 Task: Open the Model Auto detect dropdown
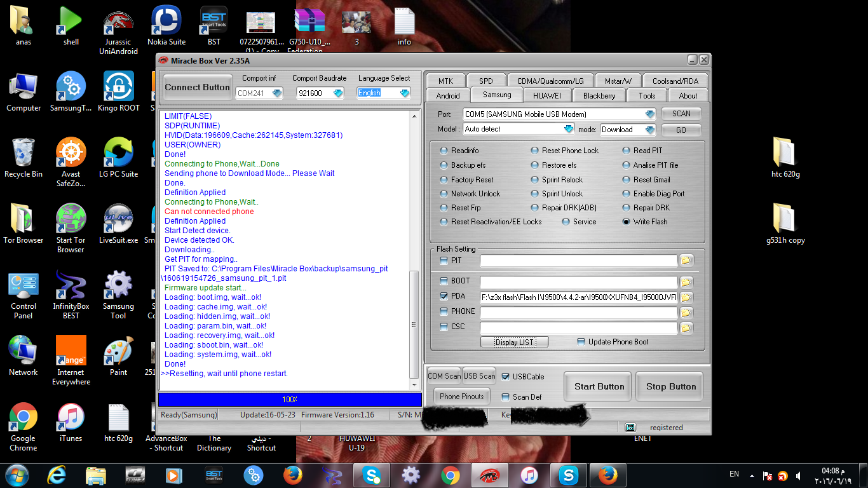pos(569,129)
